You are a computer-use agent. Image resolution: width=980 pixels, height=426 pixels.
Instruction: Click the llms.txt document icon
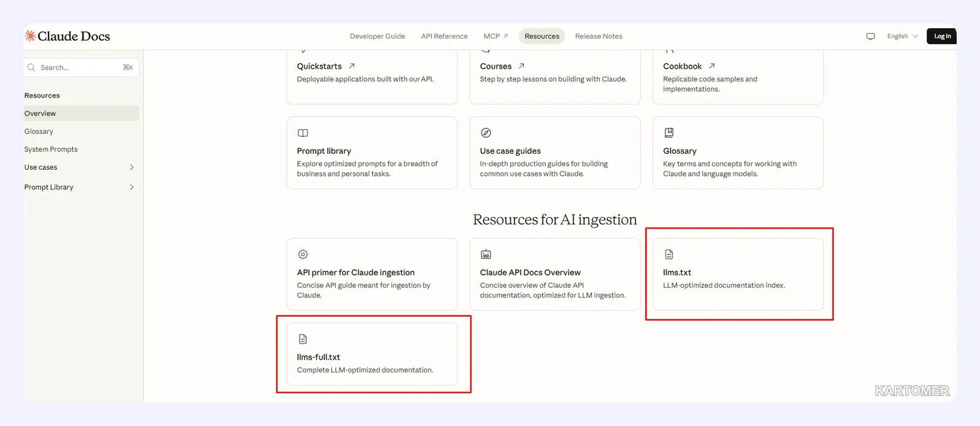pyautogui.click(x=669, y=254)
